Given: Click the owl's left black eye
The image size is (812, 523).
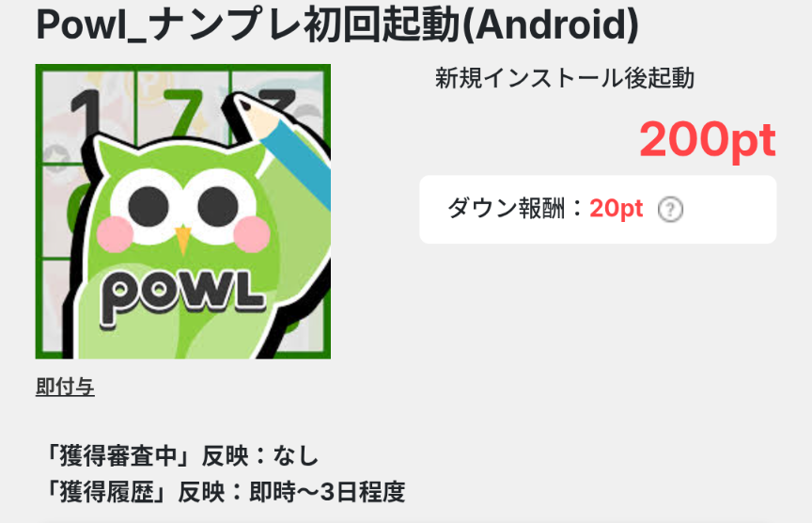Looking at the screenshot, I should click(x=148, y=206).
